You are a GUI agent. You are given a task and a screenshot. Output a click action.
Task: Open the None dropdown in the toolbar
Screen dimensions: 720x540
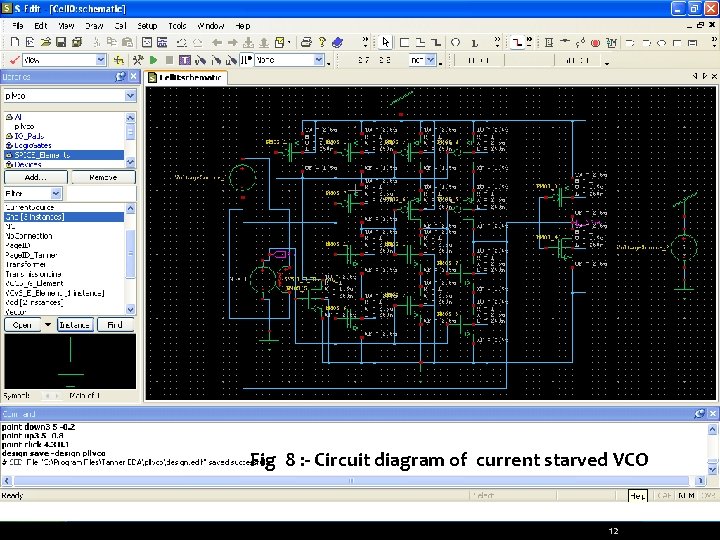319,60
